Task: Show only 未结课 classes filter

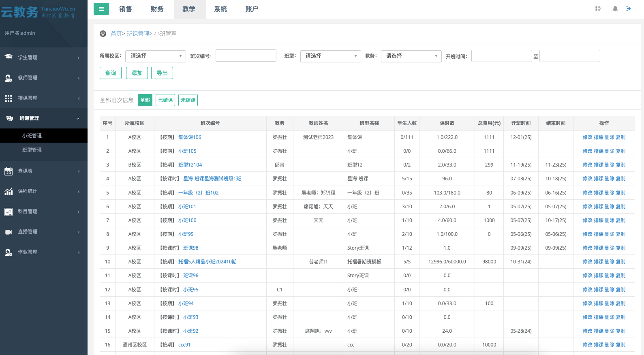Action: point(188,100)
